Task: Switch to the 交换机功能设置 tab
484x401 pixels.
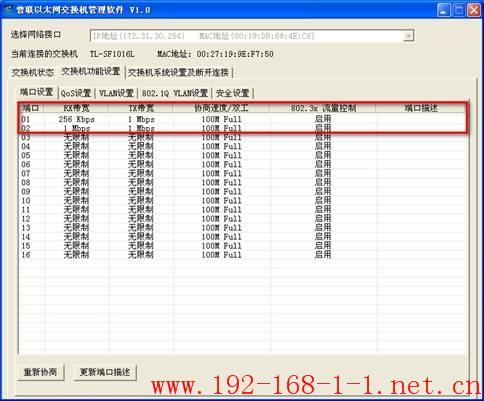Action: (91, 71)
